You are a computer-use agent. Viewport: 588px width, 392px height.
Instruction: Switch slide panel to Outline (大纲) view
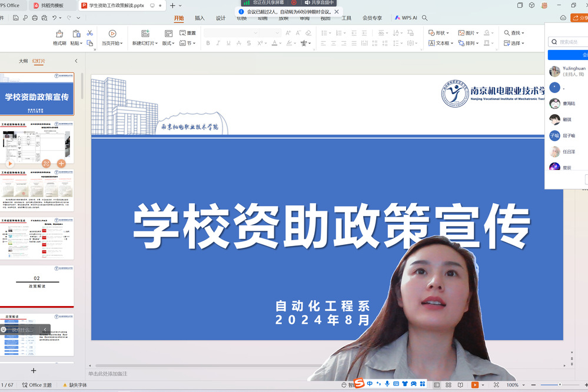(x=23, y=61)
